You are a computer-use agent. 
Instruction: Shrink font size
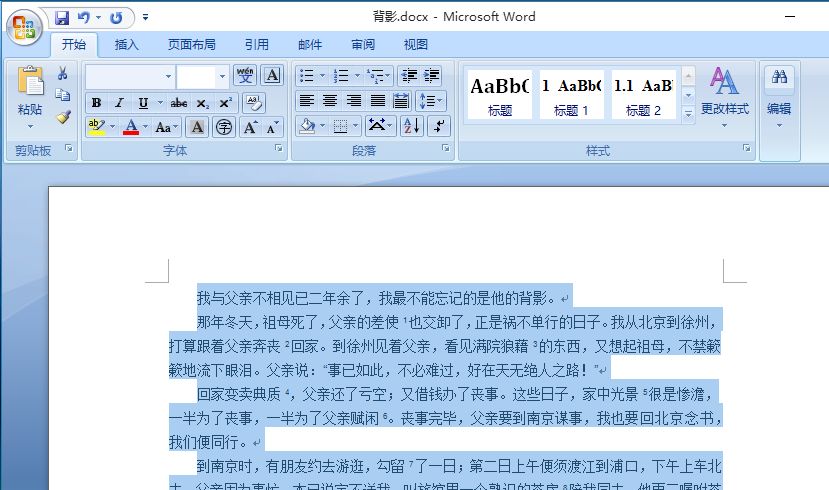(272, 127)
